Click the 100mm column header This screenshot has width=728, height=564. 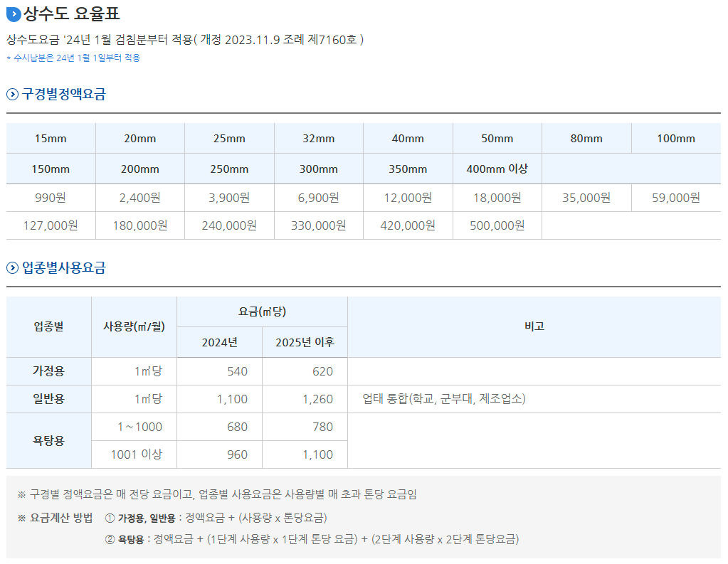[675, 138]
